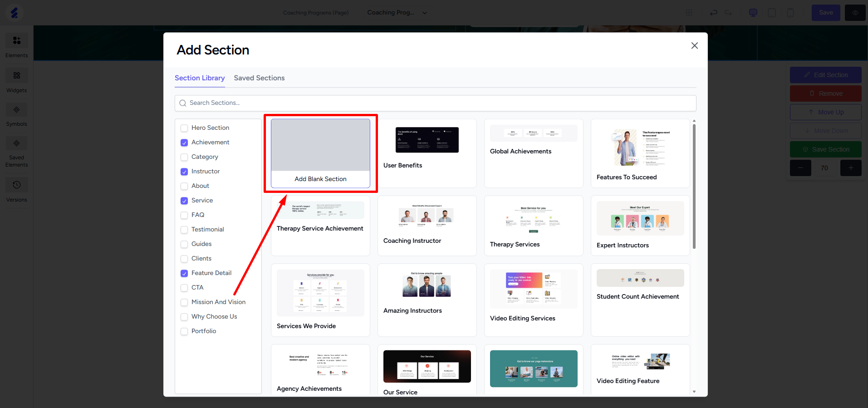Select the Agency Achievements section
Image resolution: width=868 pixels, height=408 pixels.
320,370
